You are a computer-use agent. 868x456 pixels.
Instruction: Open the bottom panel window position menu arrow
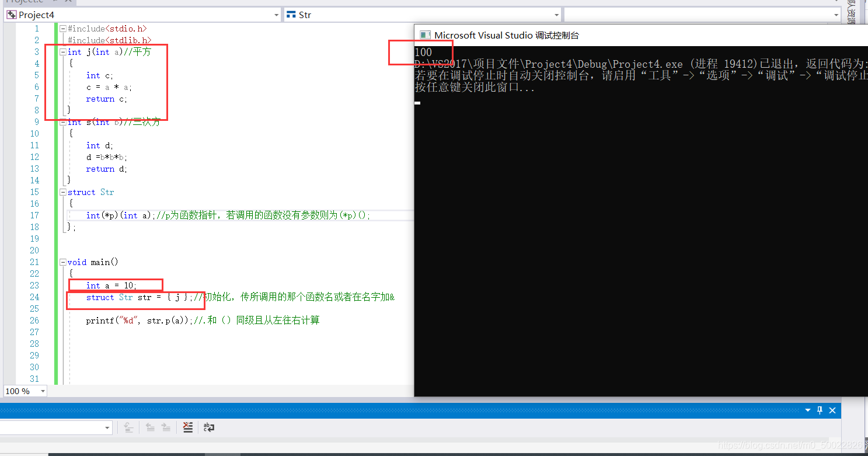[808, 410]
